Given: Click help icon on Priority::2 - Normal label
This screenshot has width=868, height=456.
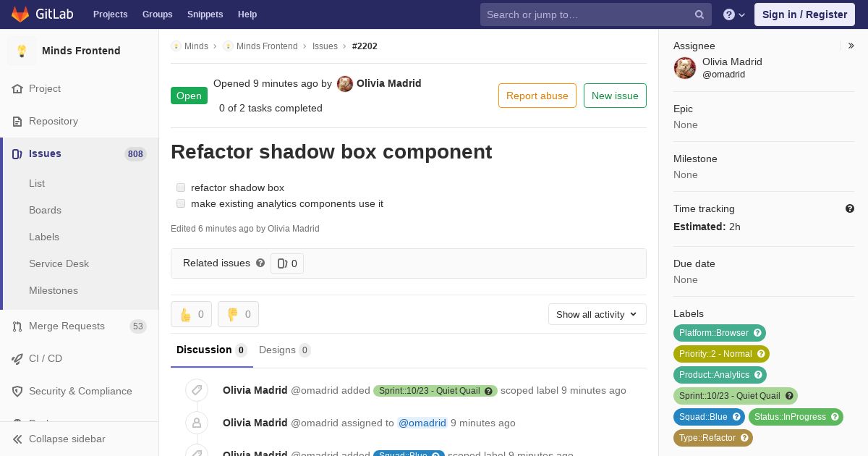Looking at the screenshot, I should coord(761,354).
